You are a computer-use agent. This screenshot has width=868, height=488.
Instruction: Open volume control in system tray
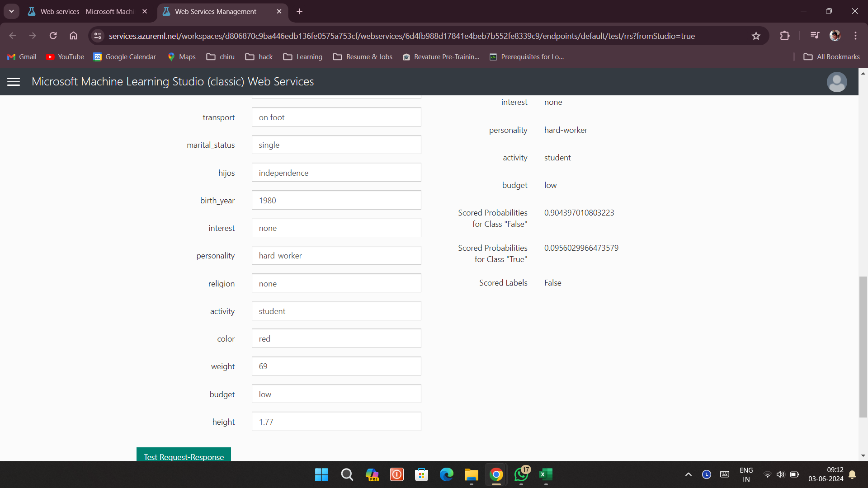pos(780,474)
